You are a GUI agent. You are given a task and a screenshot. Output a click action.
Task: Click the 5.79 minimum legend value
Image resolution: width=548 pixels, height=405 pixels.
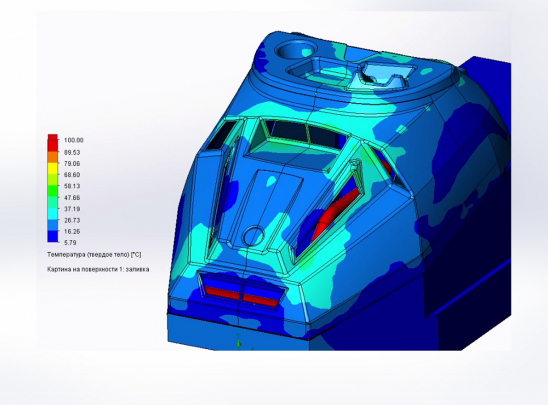(x=70, y=243)
